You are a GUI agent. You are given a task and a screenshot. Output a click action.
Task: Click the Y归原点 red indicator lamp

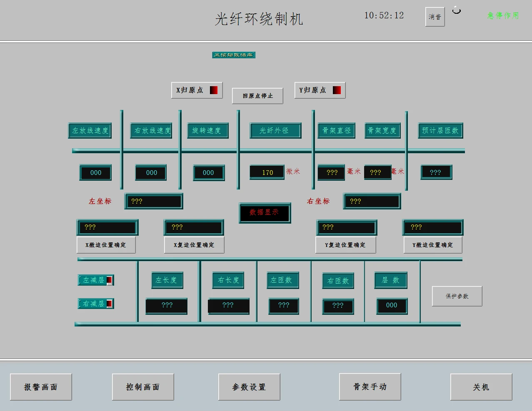[337, 90]
